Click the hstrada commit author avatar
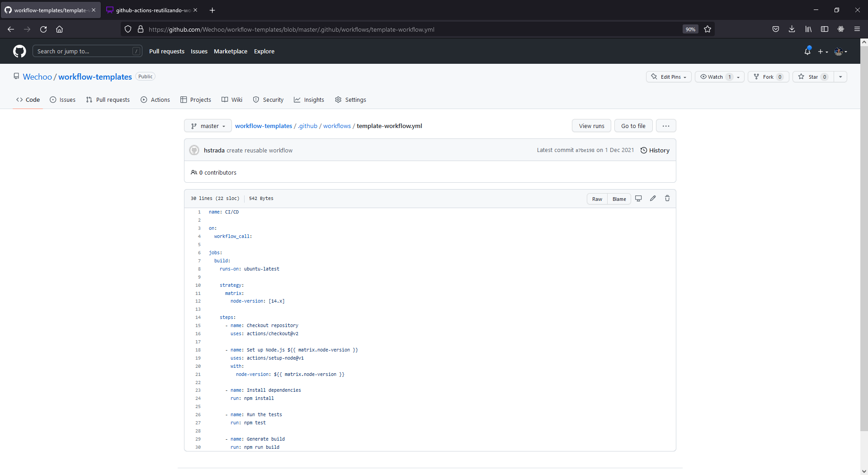 pyautogui.click(x=194, y=150)
